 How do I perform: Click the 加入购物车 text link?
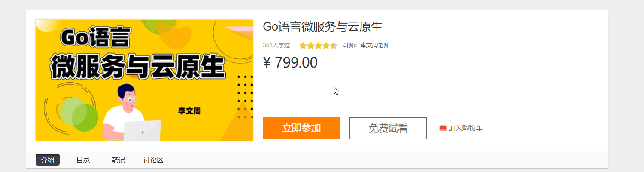pyautogui.click(x=465, y=128)
